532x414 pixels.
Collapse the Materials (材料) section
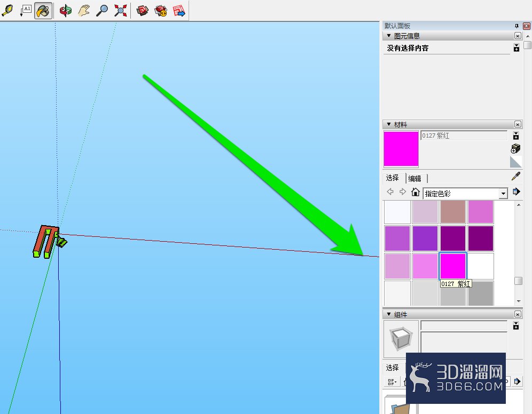point(389,124)
